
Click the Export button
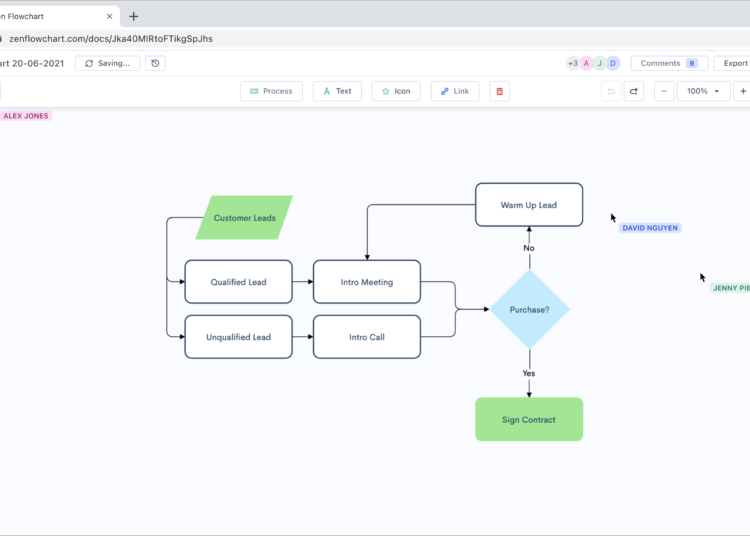(734, 63)
